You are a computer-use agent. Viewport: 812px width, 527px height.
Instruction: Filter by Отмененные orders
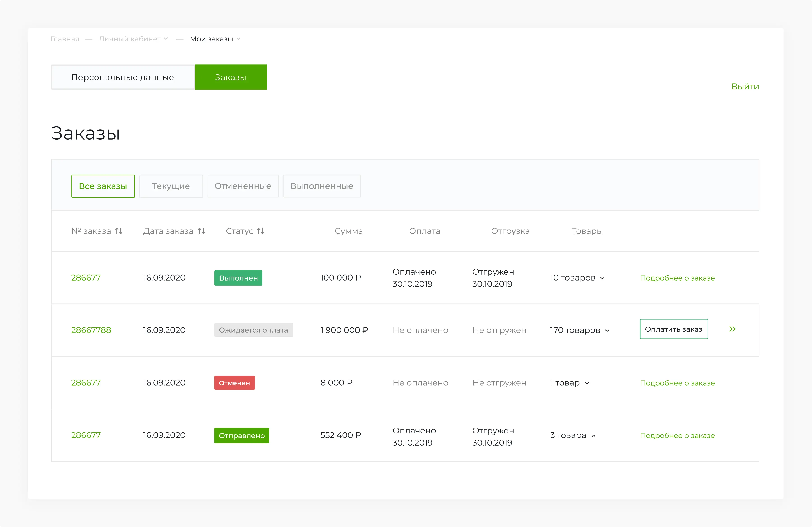(x=243, y=186)
